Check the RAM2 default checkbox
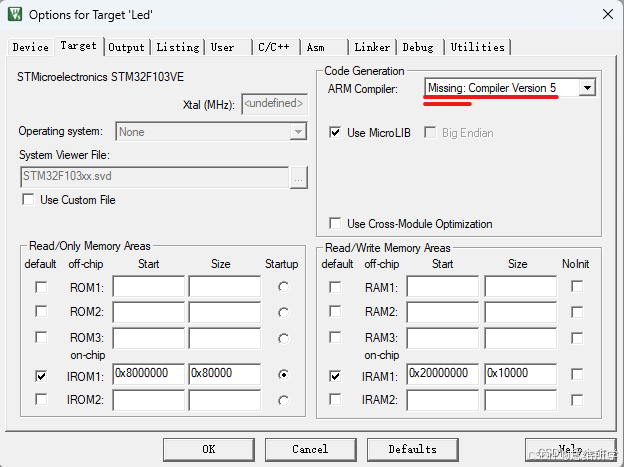624x467 pixels. (335, 311)
